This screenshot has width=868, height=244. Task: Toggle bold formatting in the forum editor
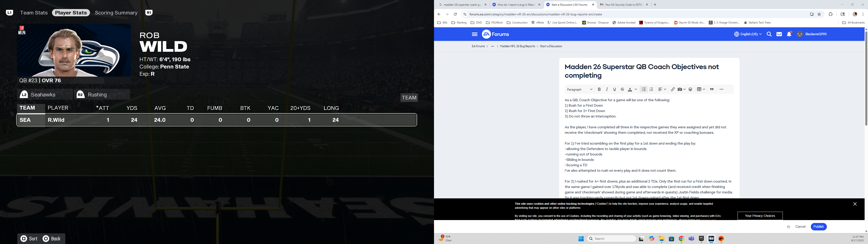(599, 89)
